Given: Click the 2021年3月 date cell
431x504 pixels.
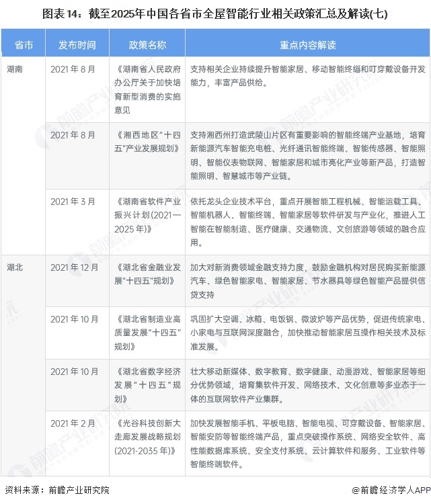Looking at the screenshot, I should coord(73,201).
